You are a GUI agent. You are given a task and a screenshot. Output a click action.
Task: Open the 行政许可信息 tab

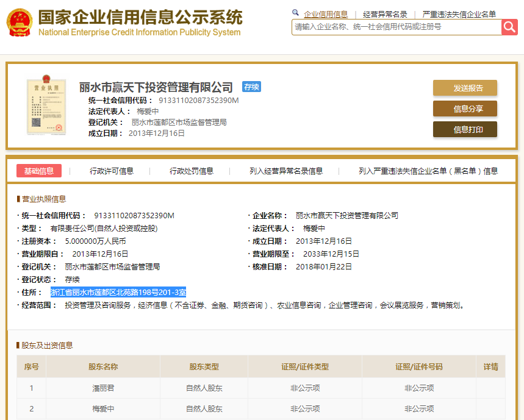tap(112, 171)
